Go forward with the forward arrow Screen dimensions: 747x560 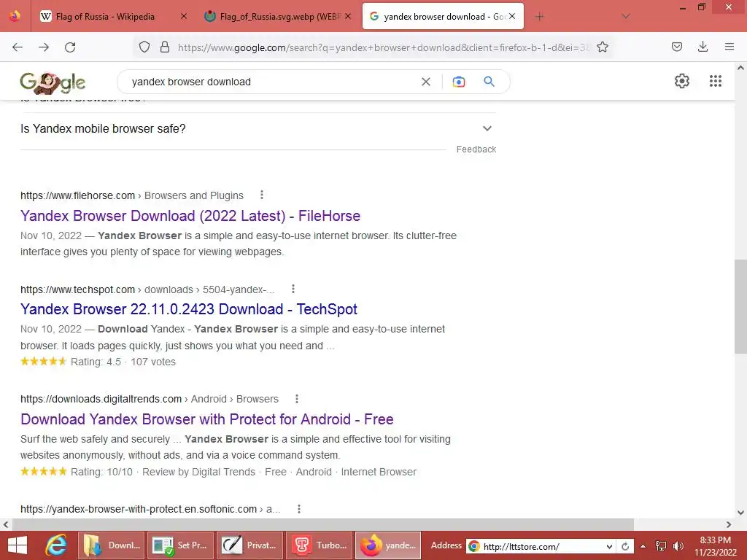(44, 47)
